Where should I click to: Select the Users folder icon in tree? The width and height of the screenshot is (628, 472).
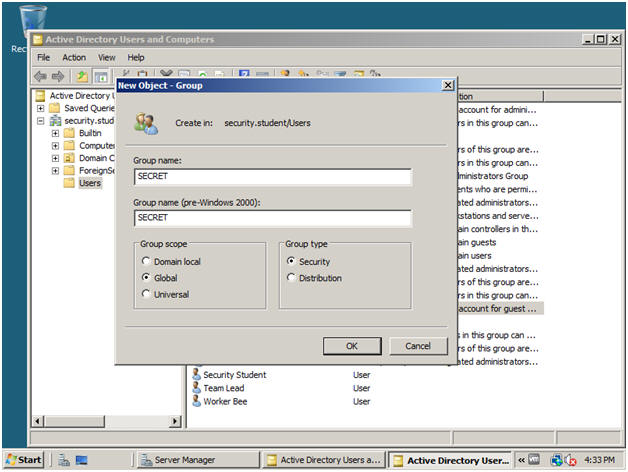tap(69, 183)
